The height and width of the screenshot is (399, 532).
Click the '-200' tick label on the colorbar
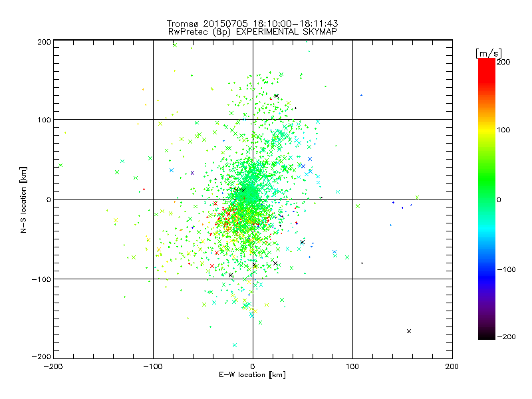click(506, 336)
